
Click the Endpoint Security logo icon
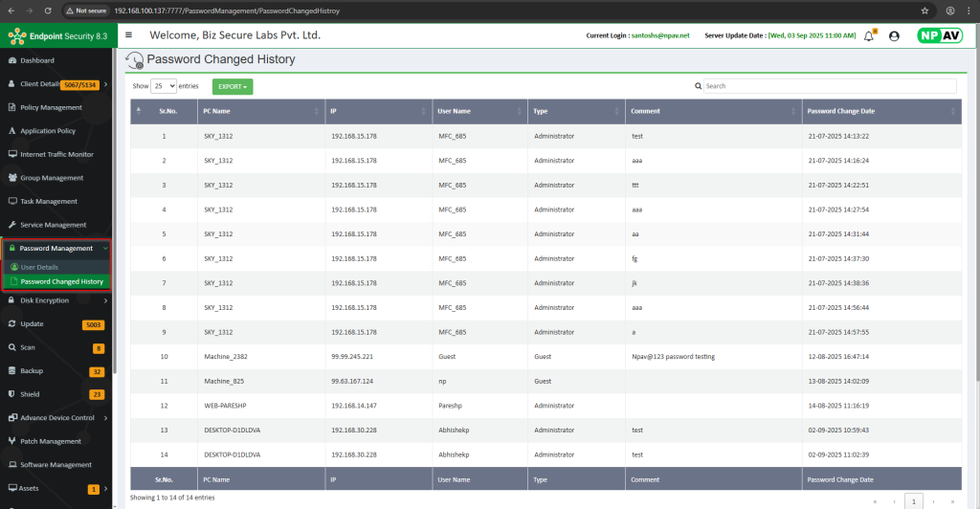(14, 36)
